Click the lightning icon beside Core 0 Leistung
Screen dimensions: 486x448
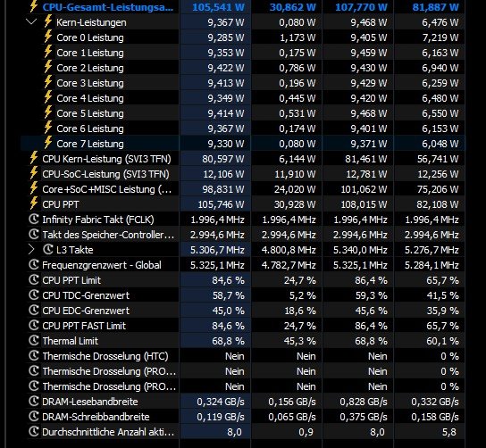coord(48,37)
